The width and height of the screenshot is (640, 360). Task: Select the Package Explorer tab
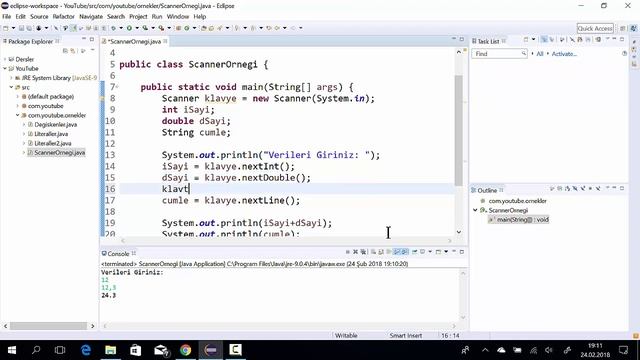tap(31, 41)
